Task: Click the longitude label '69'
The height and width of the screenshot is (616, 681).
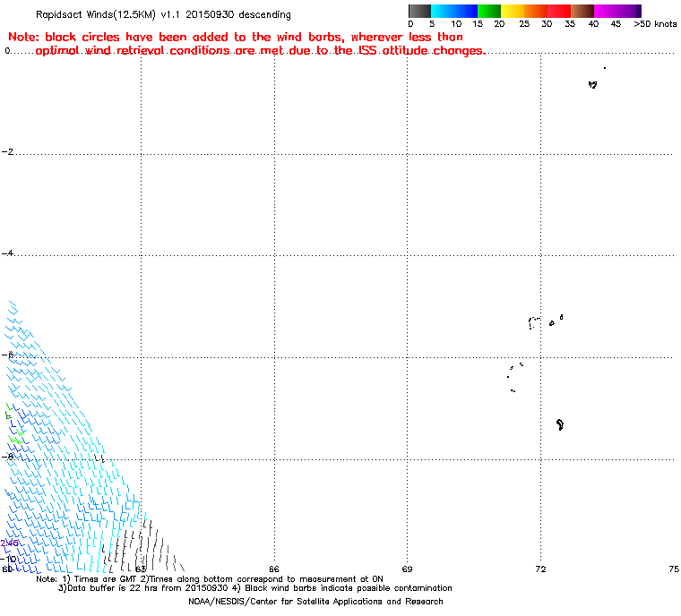Action: pos(407,569)
